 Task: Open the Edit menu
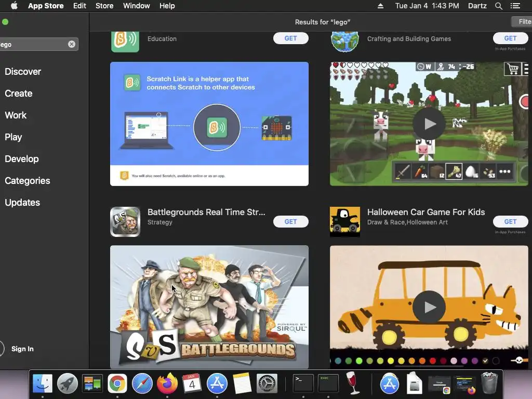(79, 6)
